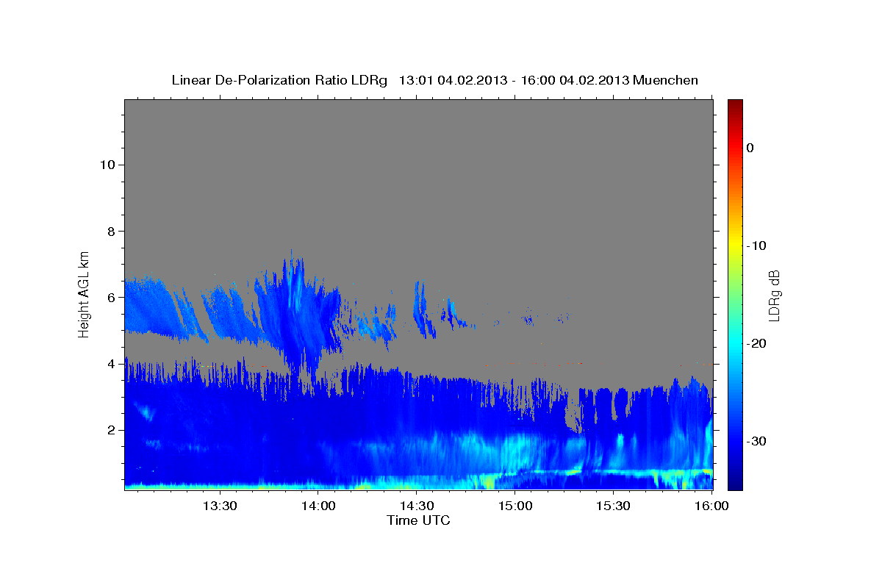Image resolution: width=882 pixels, height=588 pixels.
Task: Click the 16:00 time tick label
Action: tap(711, 506)
